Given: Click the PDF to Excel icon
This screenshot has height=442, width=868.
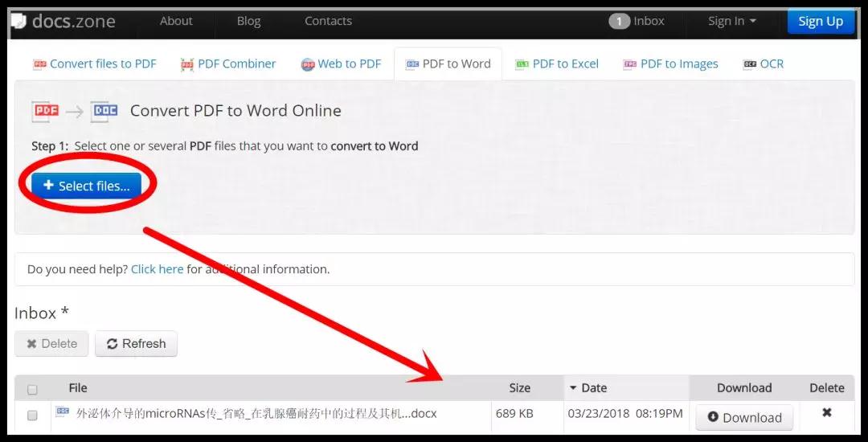Looking at the screenshot, I should pos(522,64).
